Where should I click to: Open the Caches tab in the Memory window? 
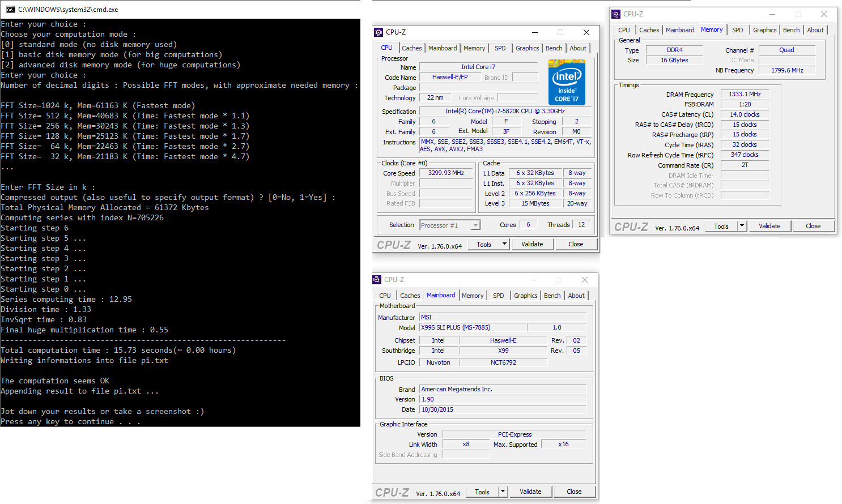(649, 30)
